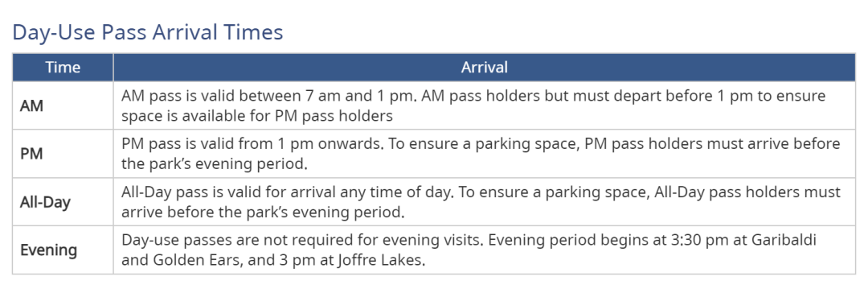Viewport: 868px width, 293px height.
Task: Click the All-Day pass arrival description
Action: [x=481, y=202]
